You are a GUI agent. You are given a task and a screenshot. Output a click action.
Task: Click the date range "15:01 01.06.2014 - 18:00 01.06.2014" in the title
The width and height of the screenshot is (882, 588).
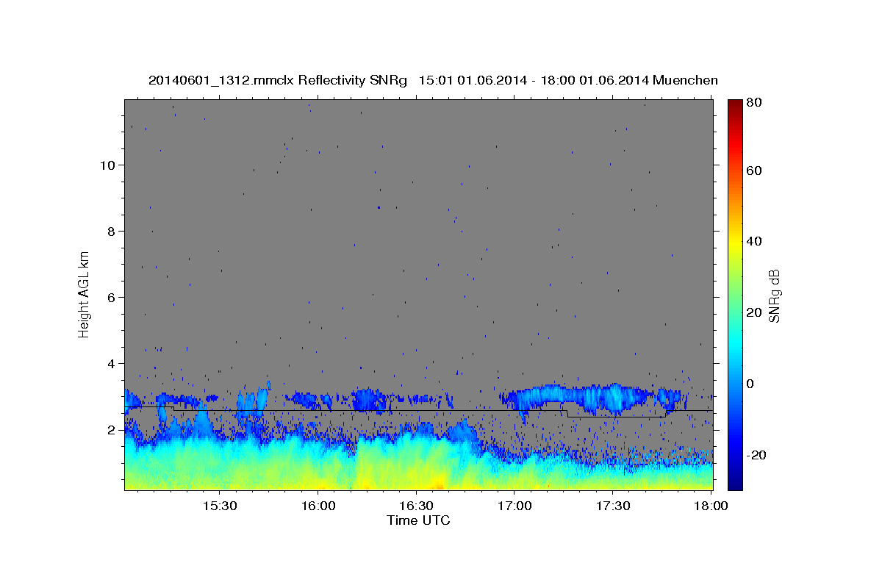point(534,80)
